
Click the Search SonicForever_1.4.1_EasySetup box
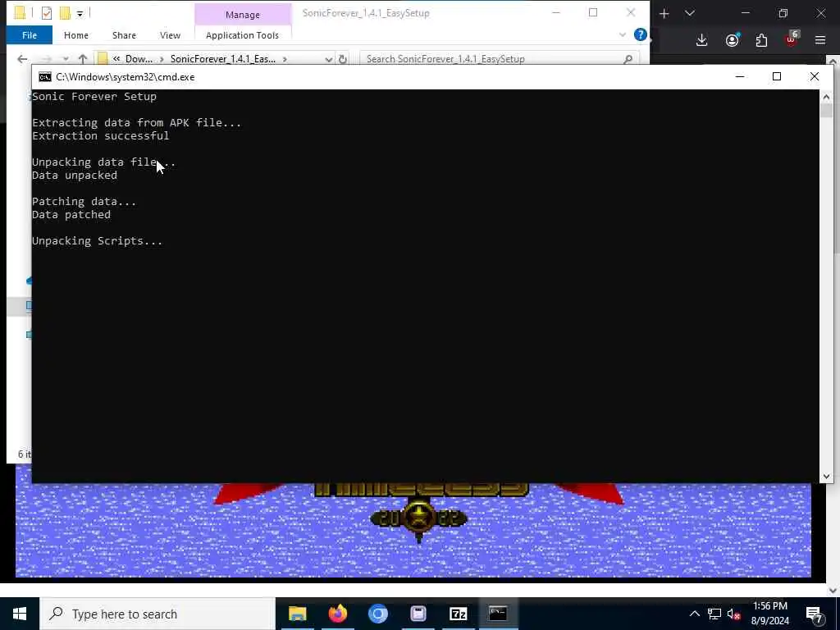pyautogui.click(x=500, y=59)
